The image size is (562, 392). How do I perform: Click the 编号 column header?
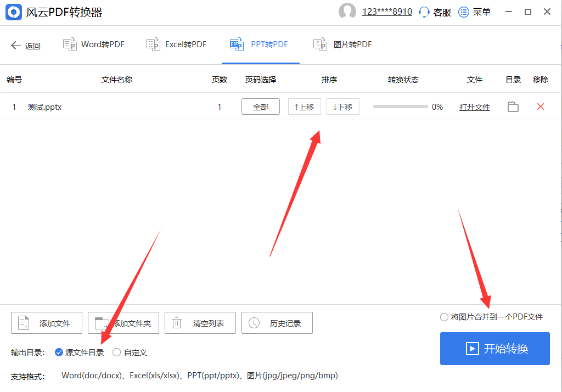tap(14, 80)
